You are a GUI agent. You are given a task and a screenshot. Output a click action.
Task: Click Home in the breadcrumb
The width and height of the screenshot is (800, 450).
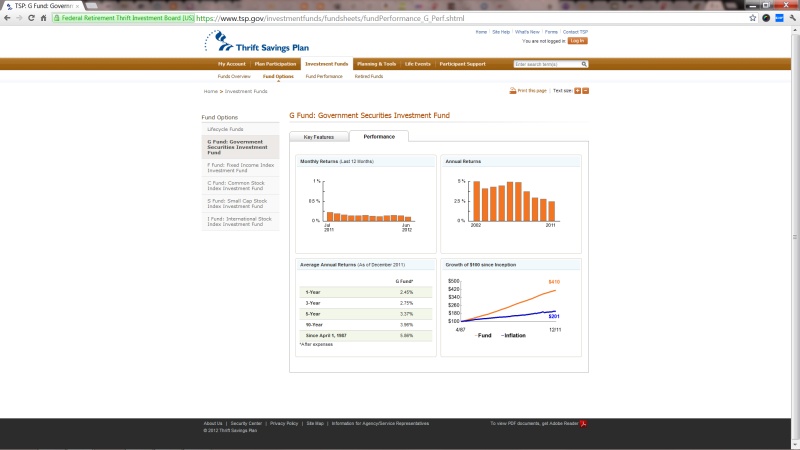[211, 91]
